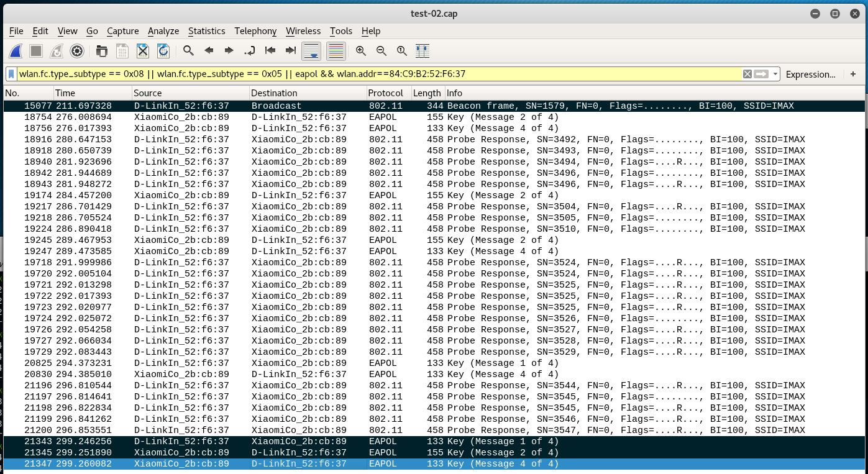Click the Expression... button
The height and width of the screenshot is (474, 868).
tap(810, 74)
